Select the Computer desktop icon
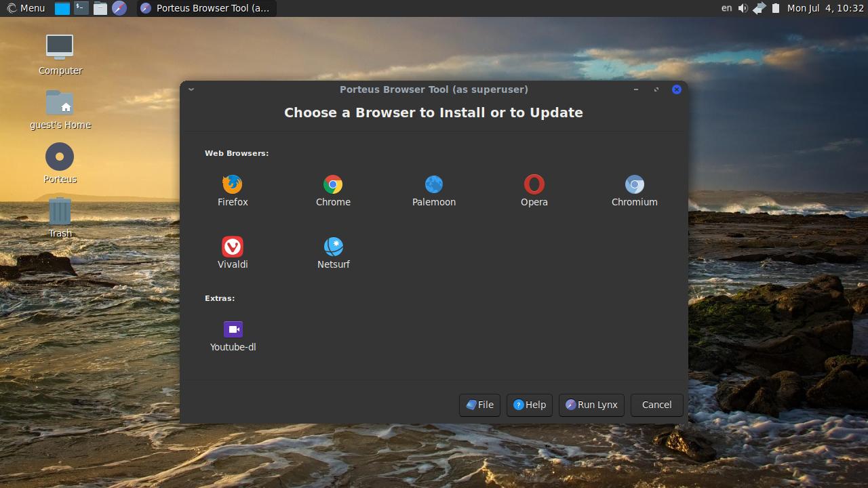Viewport: 868px width, 488px height. [60, 46]
